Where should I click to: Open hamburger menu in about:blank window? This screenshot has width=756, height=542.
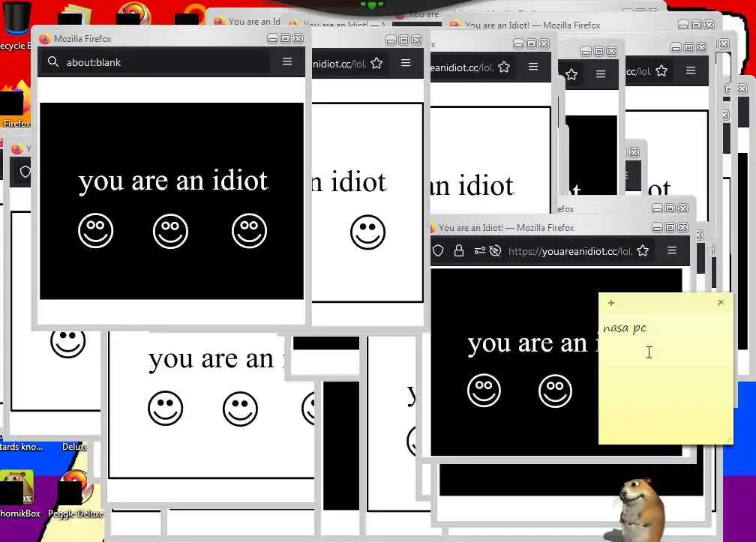coord(287,61)
